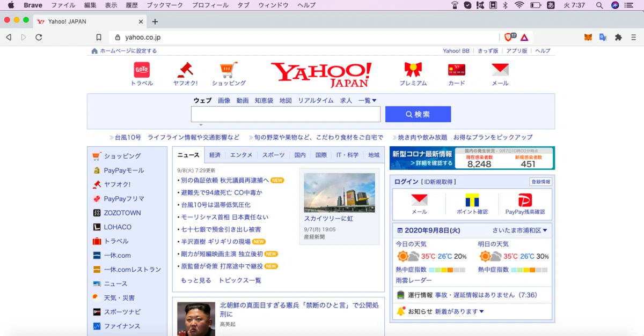This screenshot has height=336, width=644.
Task: Open the Extensions puzzle icon
Action: click(x=618, y=38)
